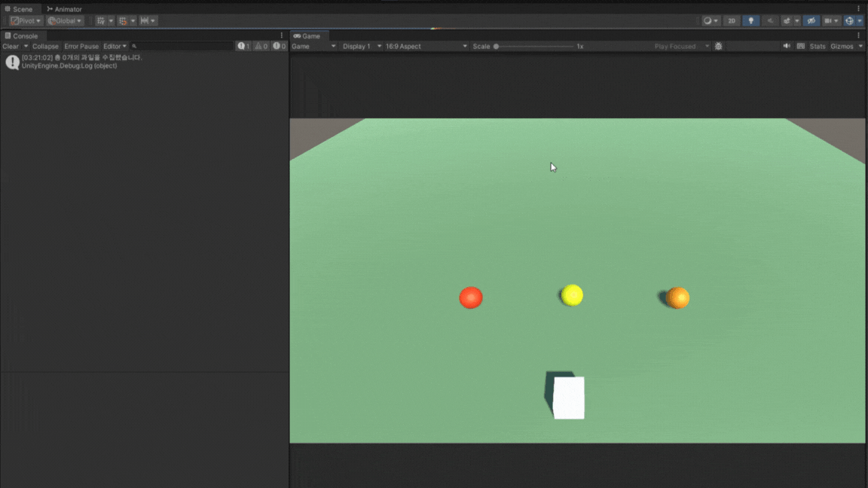Open the Scene draw mode sphere dropdown

(711, 21)
